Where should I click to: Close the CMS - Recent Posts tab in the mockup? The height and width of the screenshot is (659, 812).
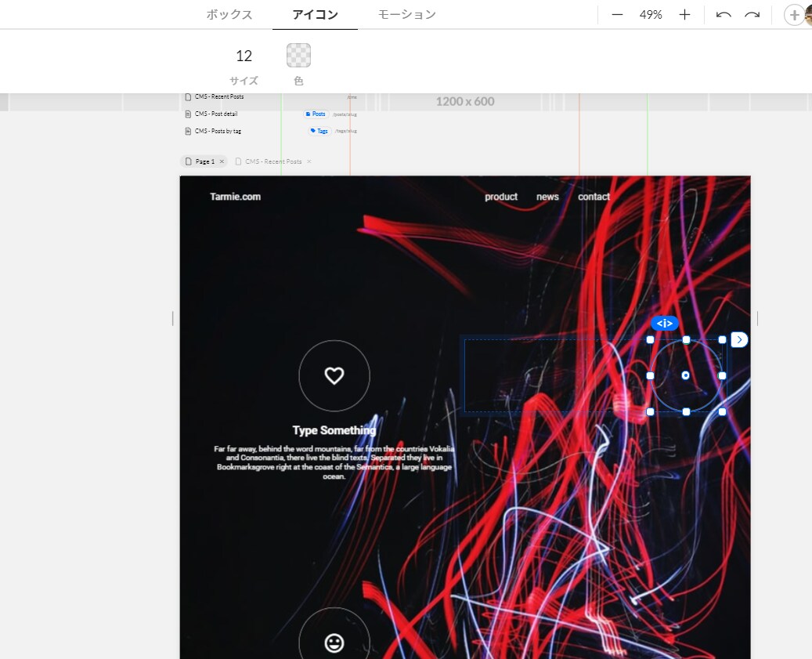pos(309,161)
